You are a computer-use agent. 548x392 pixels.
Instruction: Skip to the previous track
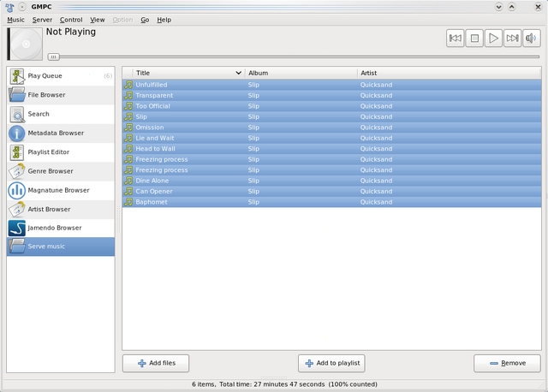pyautogui.click(x=455, y=38)
